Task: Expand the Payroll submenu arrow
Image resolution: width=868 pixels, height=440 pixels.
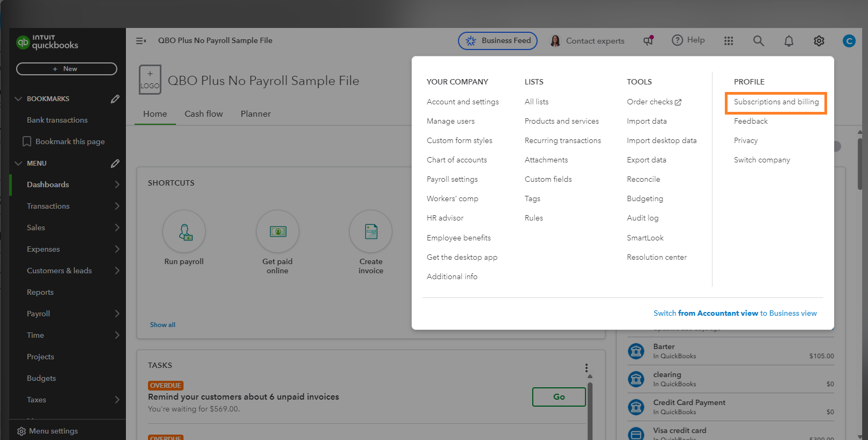Action: click(117, 314)
